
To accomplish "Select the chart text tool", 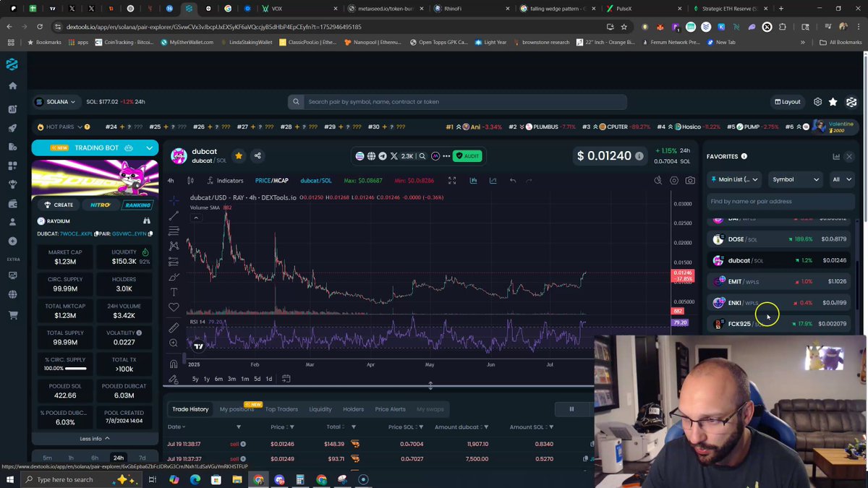I will (x=174, y=291).
